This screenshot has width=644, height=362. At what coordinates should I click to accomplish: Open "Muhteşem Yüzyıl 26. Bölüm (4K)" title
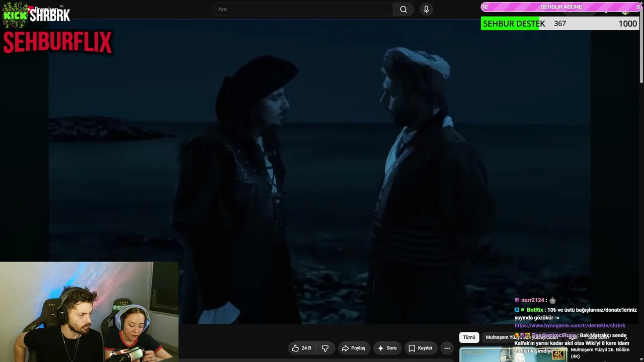(x=600, y=353)
